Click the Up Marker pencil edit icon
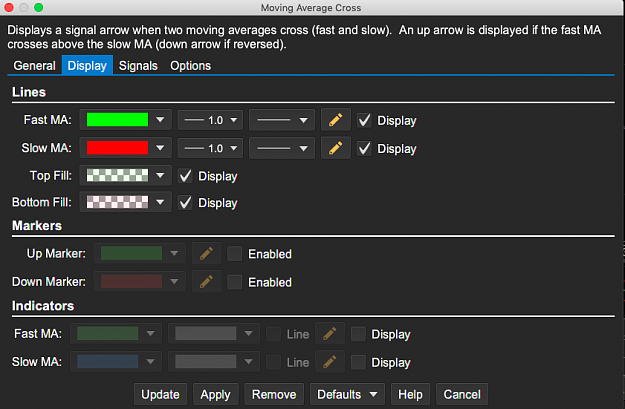 pos(206,254)
